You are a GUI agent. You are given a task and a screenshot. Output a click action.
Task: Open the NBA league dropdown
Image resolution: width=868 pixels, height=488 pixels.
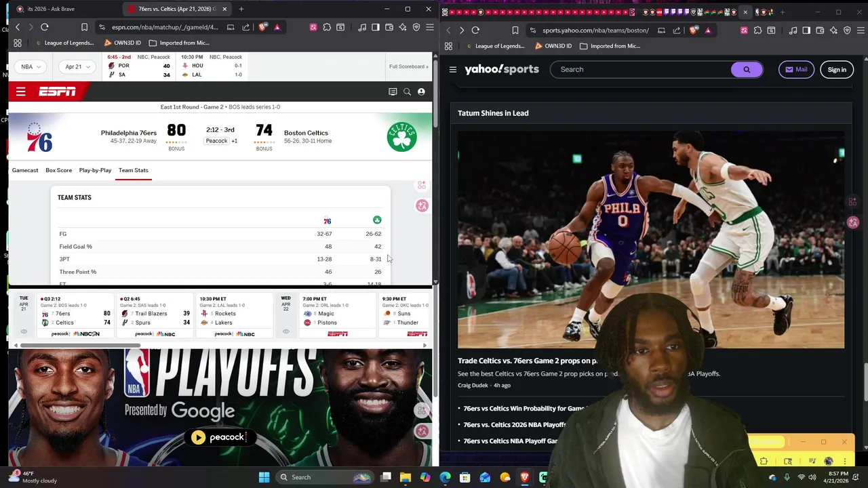[x=31, y=66]
